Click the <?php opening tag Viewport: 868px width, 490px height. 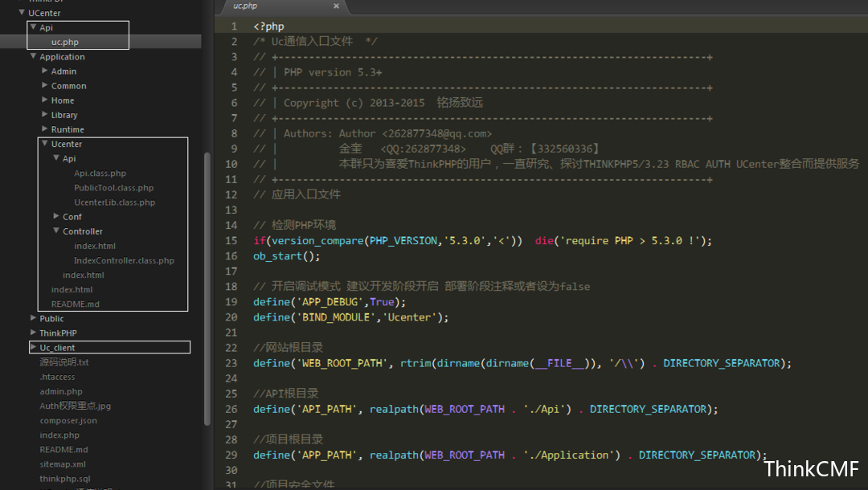coord(269,26)
